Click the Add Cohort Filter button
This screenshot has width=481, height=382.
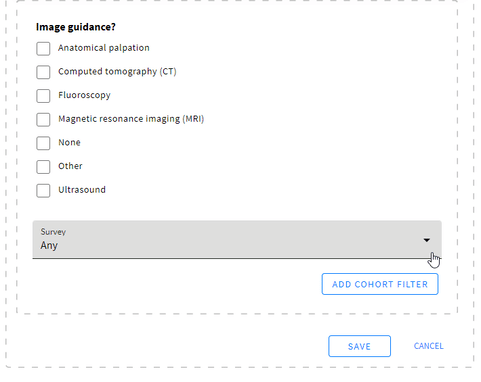click(x=380, y=284)
